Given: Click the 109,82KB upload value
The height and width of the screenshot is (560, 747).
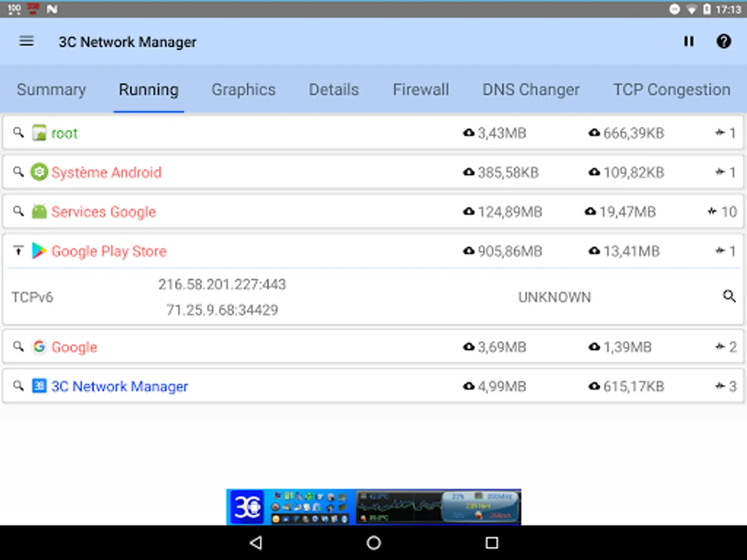Looking at the screenshot, I should [x=634, y=172].
